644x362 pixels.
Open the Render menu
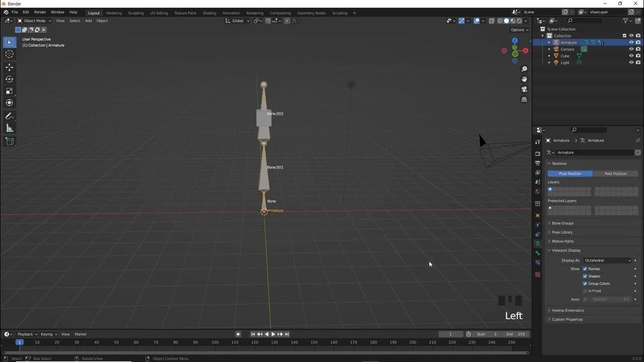pos(40,12)
